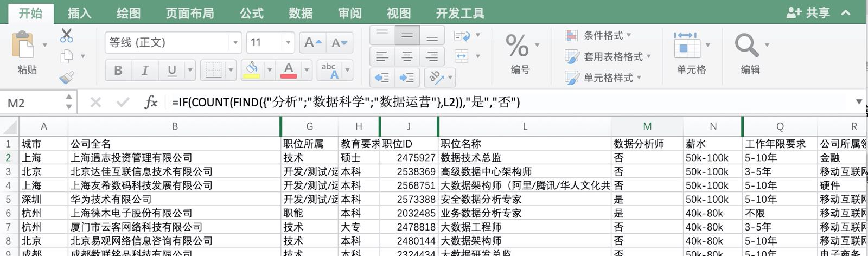Viewport: 868px width, 256px height.
Task: Click the center horizontal alignment icon
Action: pos(407,56)
